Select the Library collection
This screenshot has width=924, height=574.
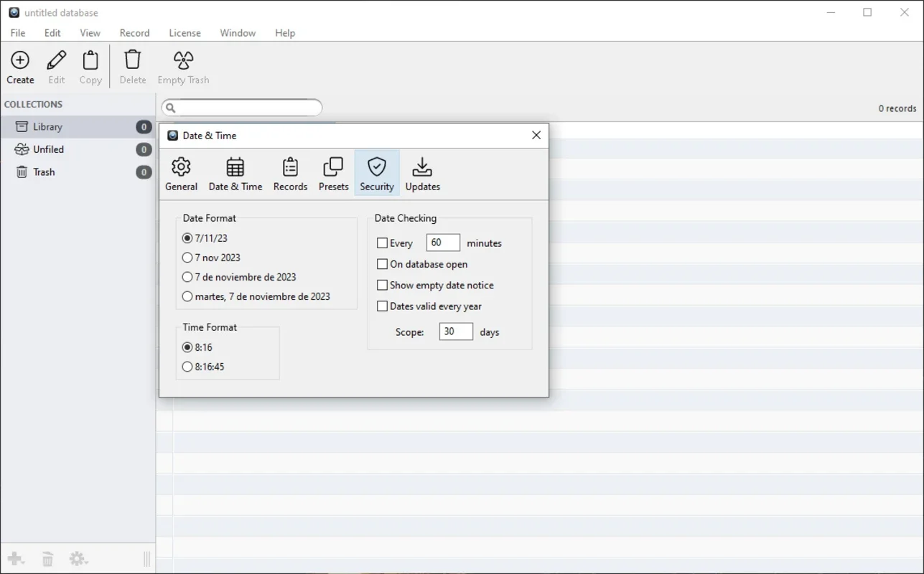click(78, 127)
